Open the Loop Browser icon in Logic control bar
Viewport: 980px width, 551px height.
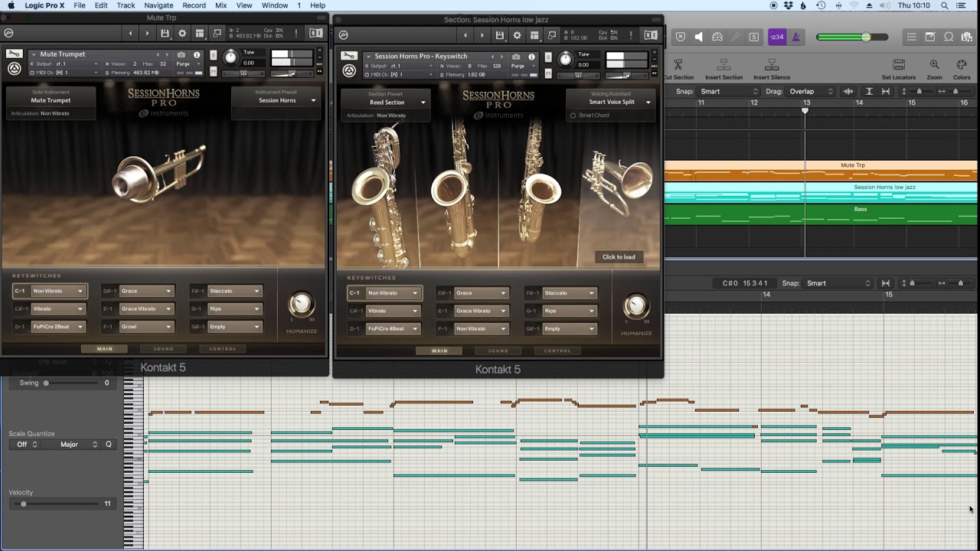coord(949,37)
